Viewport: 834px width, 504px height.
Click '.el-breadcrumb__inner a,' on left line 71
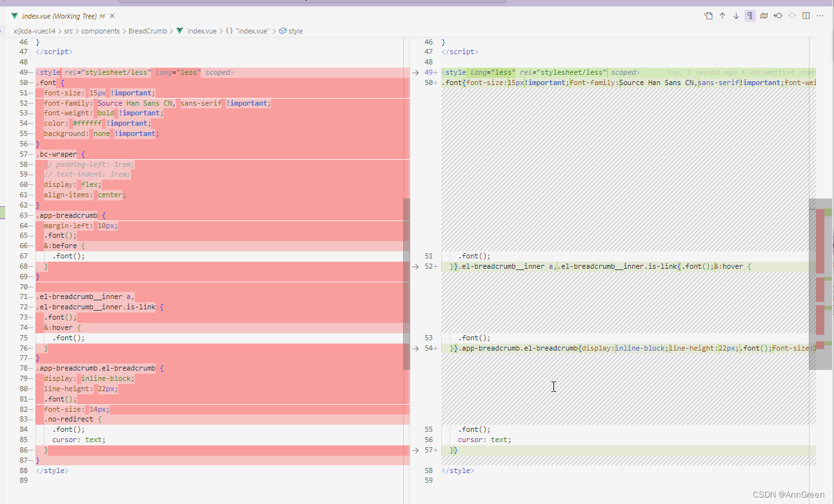click(84, 296)
